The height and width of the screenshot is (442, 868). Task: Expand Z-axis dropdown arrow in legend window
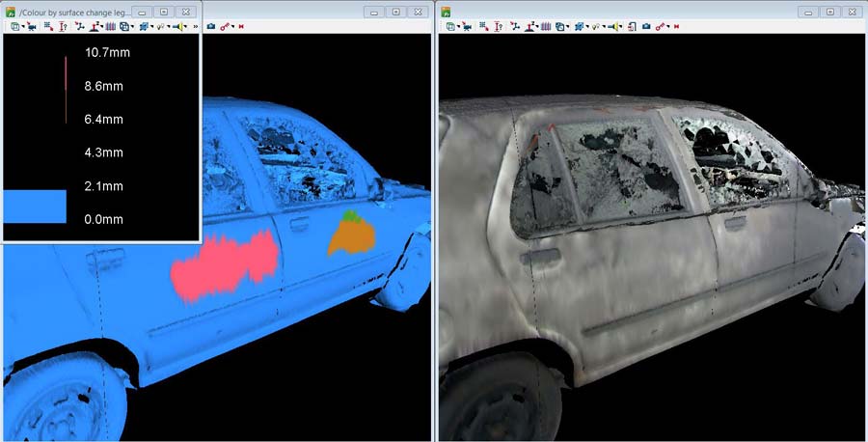tap(102, 27)
